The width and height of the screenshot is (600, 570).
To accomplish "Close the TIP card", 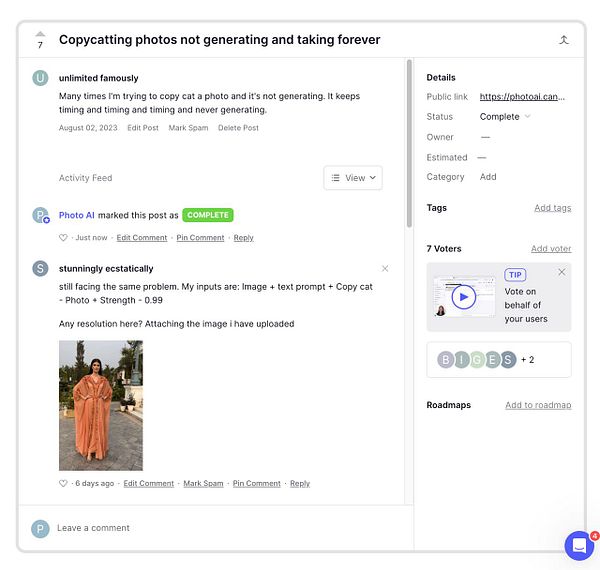I will pyautogui.click(x=561, y=272).
